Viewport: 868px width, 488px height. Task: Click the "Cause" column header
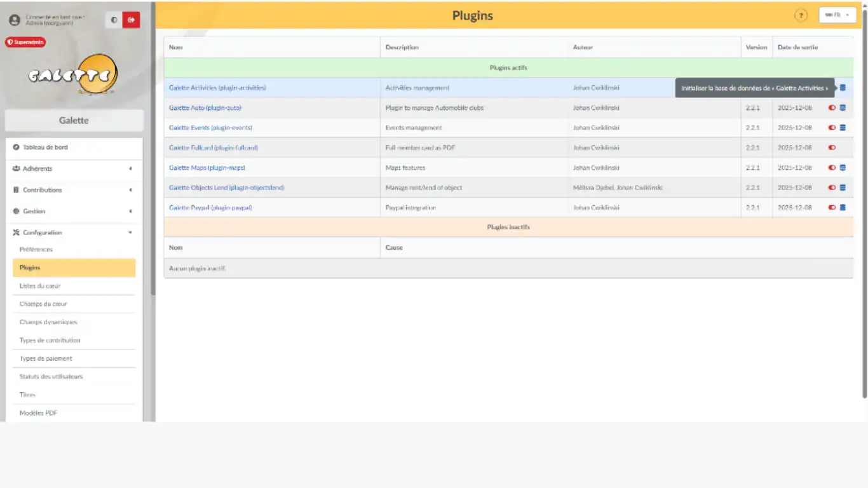pyautogui.click(x=394, y=248)
